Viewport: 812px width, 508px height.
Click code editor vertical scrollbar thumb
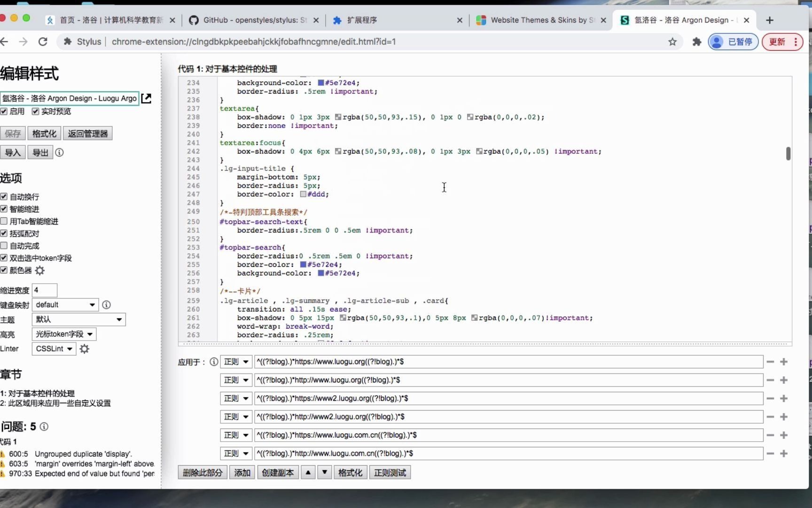[788, 153]
